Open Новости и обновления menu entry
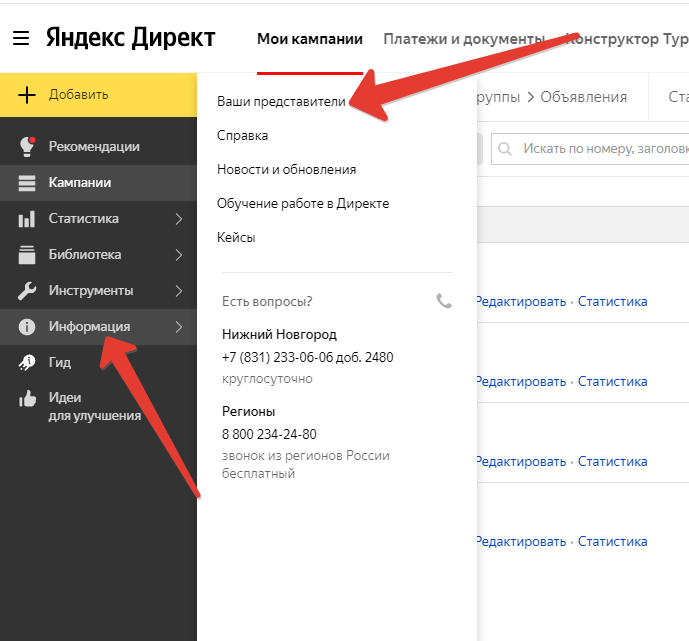Screen dimensions: 689x641 pos(286,170)
